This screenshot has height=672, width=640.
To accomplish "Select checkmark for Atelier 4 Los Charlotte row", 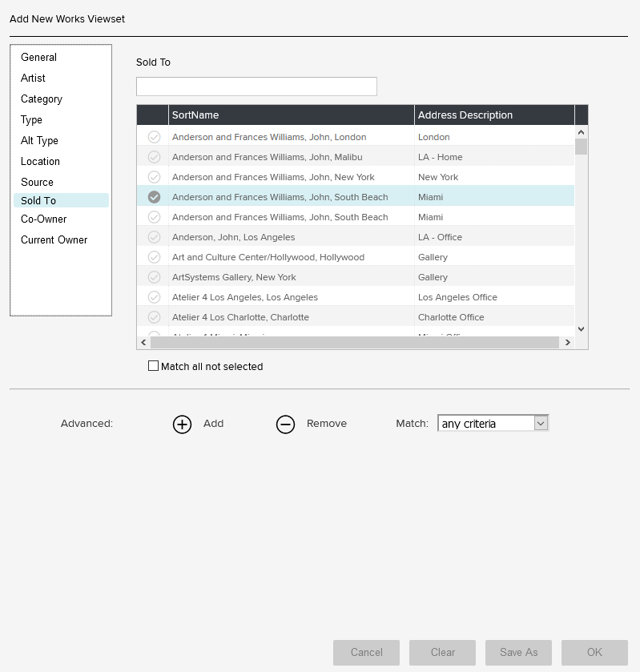I will [x=154, y=317].
